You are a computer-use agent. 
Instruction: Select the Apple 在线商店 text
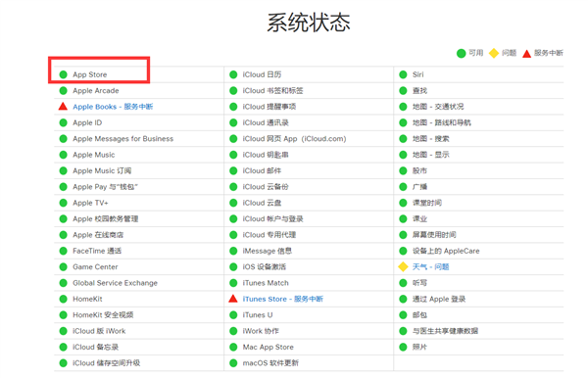(98, 235)
